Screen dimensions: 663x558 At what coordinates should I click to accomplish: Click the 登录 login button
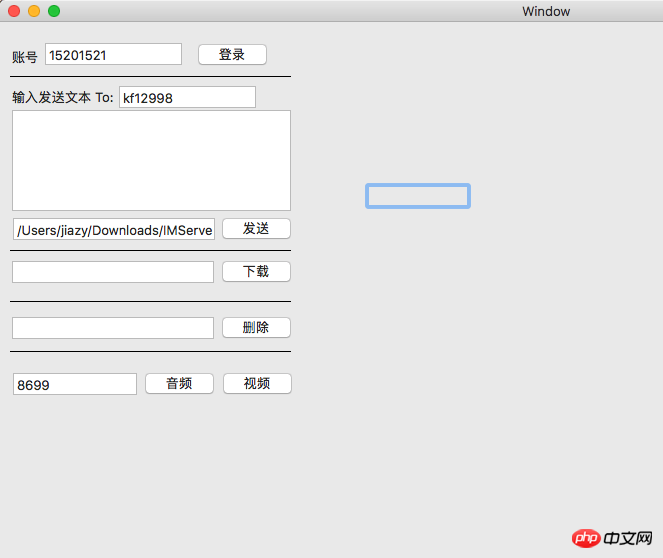click(x=232, y=55)
